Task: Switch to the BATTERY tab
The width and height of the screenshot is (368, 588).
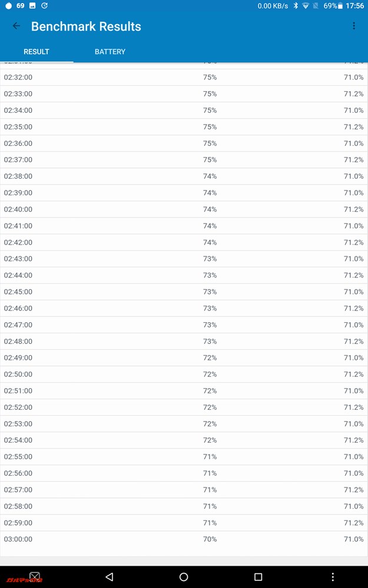Action: pyautogui.click(x=110, y=52)
